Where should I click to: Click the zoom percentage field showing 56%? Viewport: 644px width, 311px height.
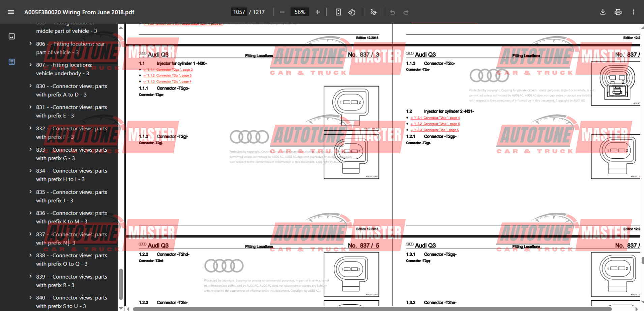click(299, 12)
